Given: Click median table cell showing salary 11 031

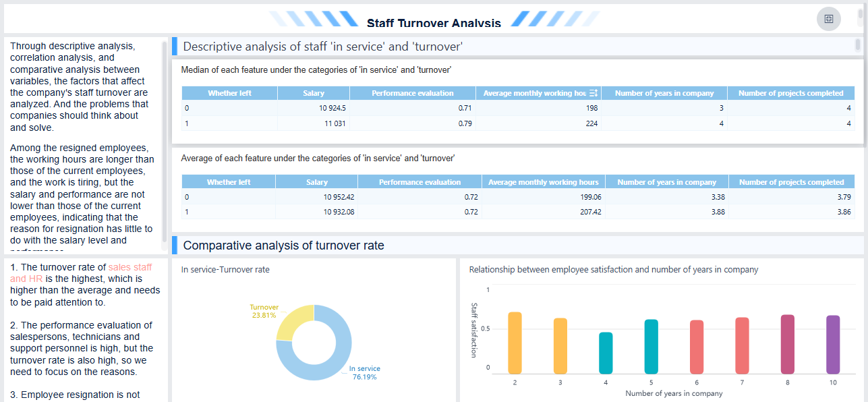Looking at the screenshot, I should tap(314, 123).
